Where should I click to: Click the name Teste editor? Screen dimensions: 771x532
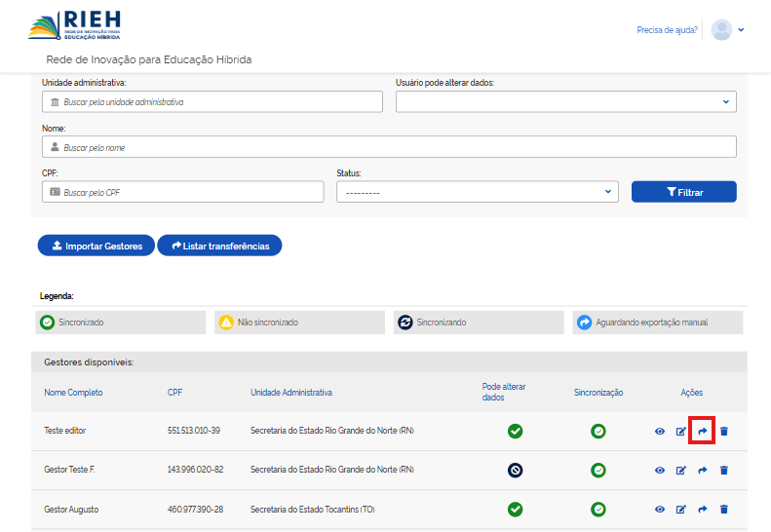[x=65, y=431]
